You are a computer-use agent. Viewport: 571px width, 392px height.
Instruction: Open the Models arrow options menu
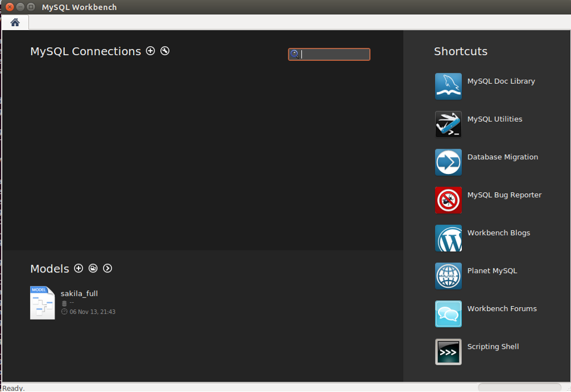pyautogui.click(x=107, y=269)
